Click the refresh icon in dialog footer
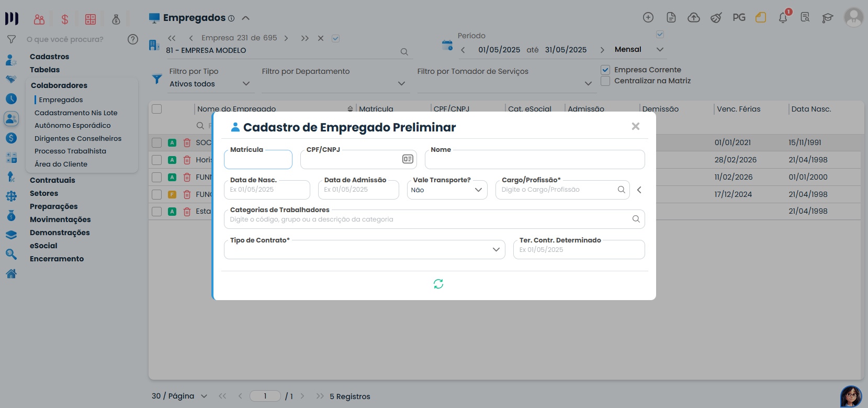This screenshot has width=868, height=408. point(438,284)
